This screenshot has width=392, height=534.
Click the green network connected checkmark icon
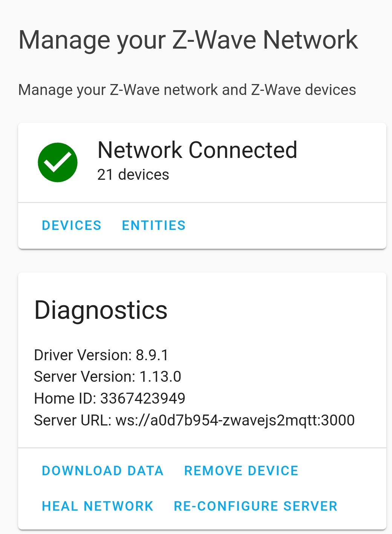pos(57,162)
